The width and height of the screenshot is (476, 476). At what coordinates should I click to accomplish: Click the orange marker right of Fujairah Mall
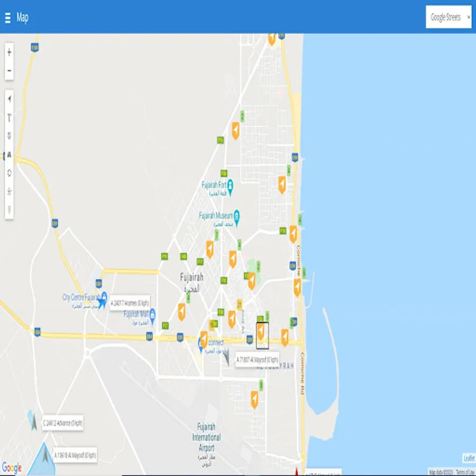click(181, 312)
